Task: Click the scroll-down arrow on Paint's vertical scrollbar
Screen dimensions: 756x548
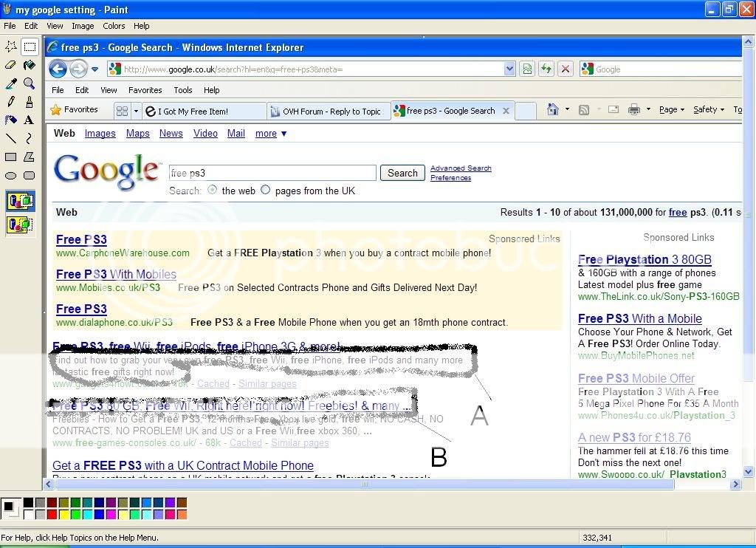Action: [749, 471]
